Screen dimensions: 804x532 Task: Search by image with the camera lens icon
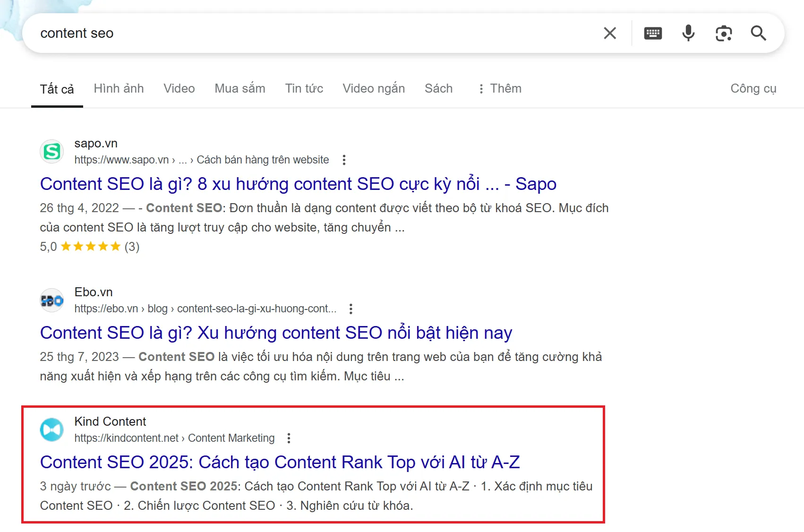pos(724,33)
